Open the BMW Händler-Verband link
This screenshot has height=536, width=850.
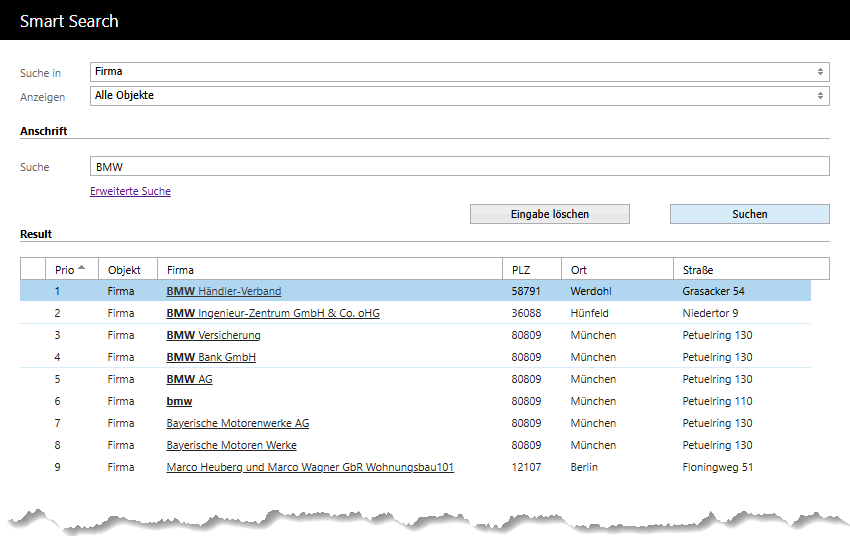(x=224, y=291)
